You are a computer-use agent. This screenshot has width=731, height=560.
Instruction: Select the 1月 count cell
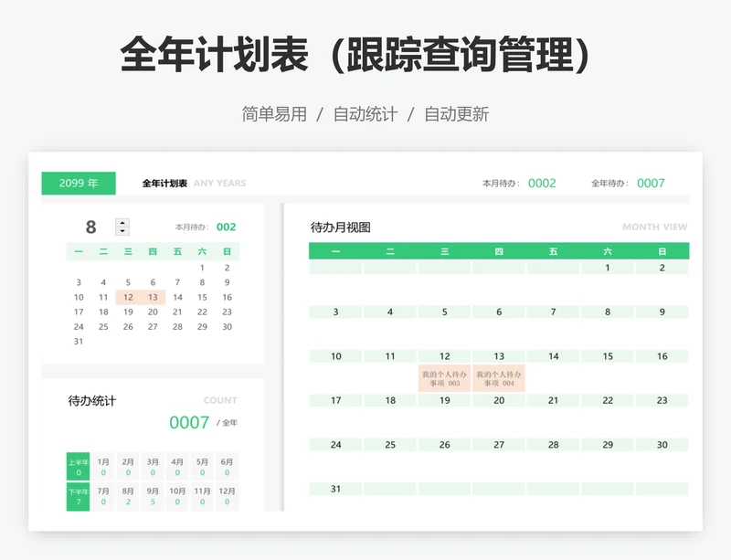(x=103, y=467)
